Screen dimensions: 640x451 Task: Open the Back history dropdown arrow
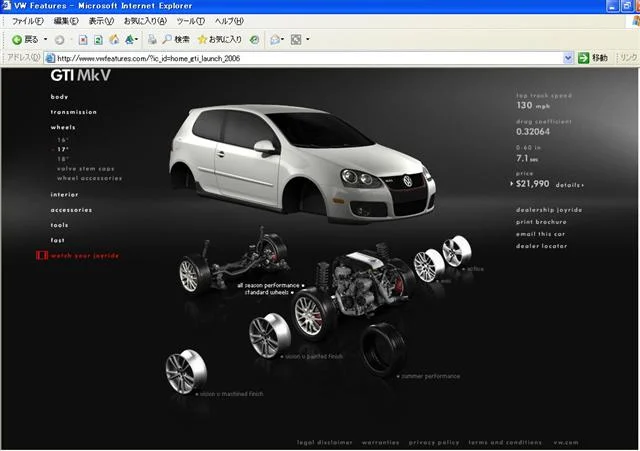tap(45, 40)
